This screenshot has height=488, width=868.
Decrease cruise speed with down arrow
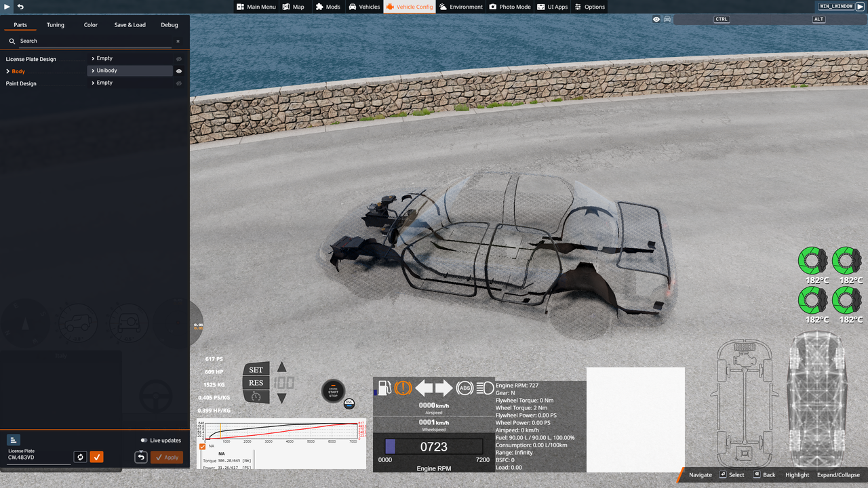click(x=281, y=399)
